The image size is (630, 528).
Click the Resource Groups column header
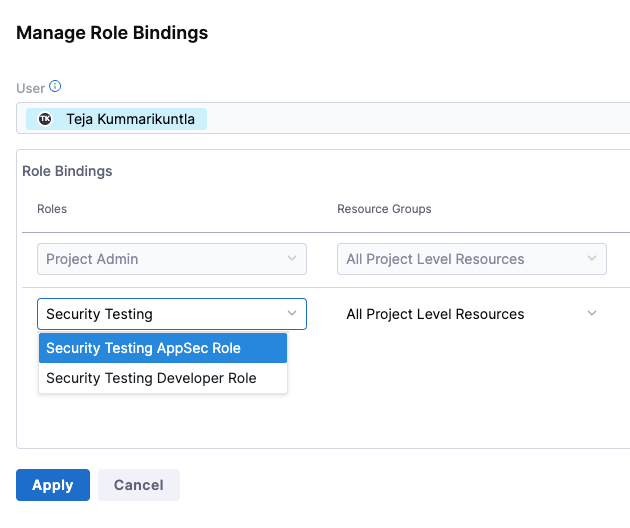pyautogui.click(x=384, y=209)
